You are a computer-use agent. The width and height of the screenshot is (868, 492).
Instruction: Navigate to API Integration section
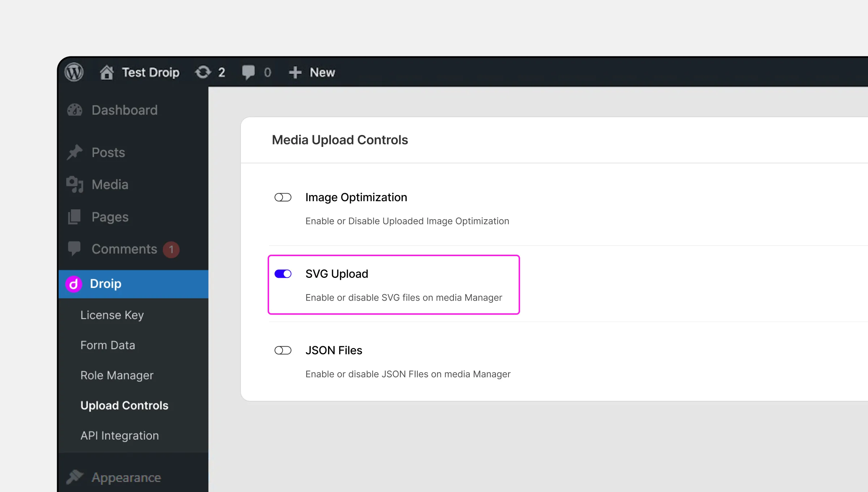[x=120, y=435]
